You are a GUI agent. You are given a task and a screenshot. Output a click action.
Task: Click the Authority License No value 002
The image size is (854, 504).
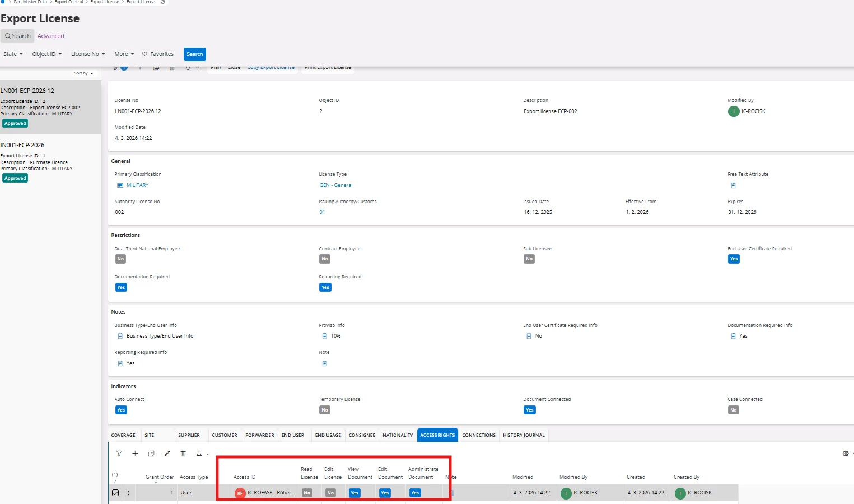(119, 212)
